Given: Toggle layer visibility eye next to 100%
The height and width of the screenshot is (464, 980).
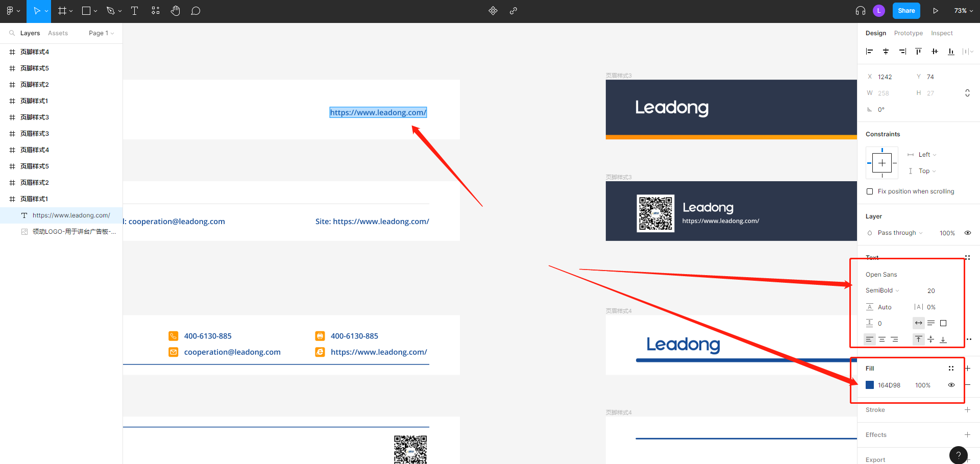Looking at the screenshot, I should [968, 233].
